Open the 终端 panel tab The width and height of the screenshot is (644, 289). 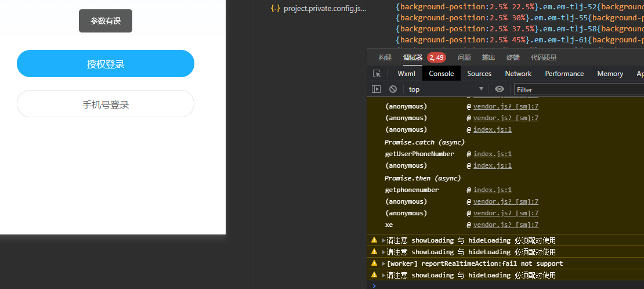[x=512, y=57]
